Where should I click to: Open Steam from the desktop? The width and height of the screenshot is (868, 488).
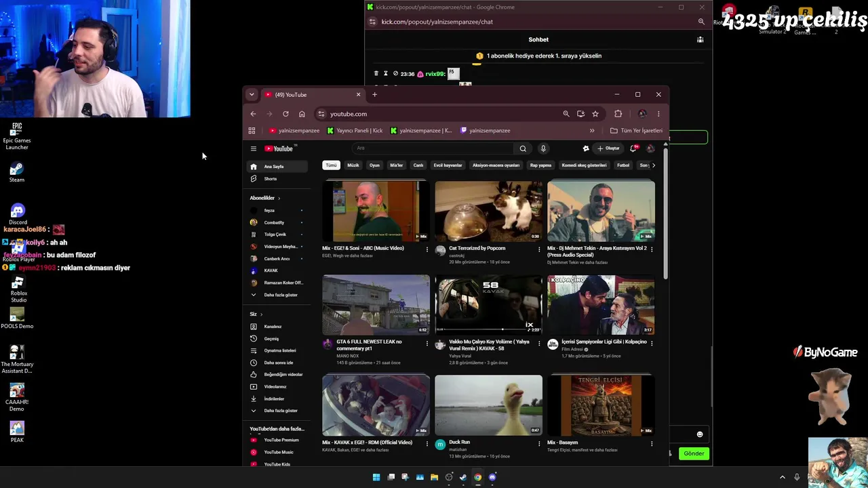[x=17, y=172]
